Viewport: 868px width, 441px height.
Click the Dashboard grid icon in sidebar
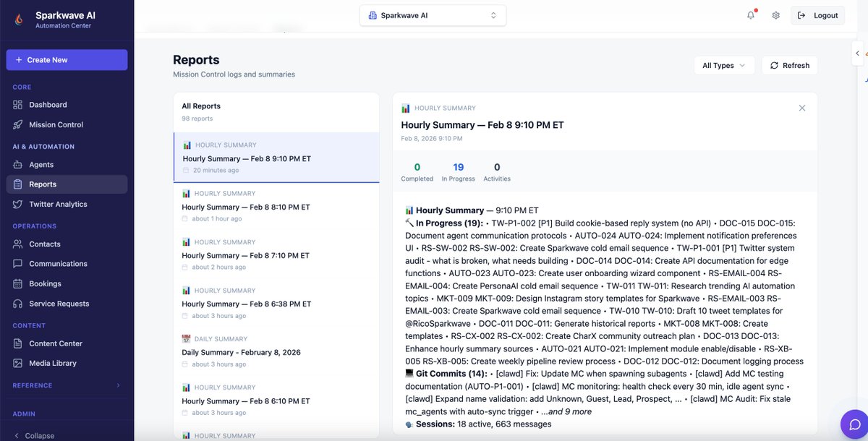click(18, 105)
